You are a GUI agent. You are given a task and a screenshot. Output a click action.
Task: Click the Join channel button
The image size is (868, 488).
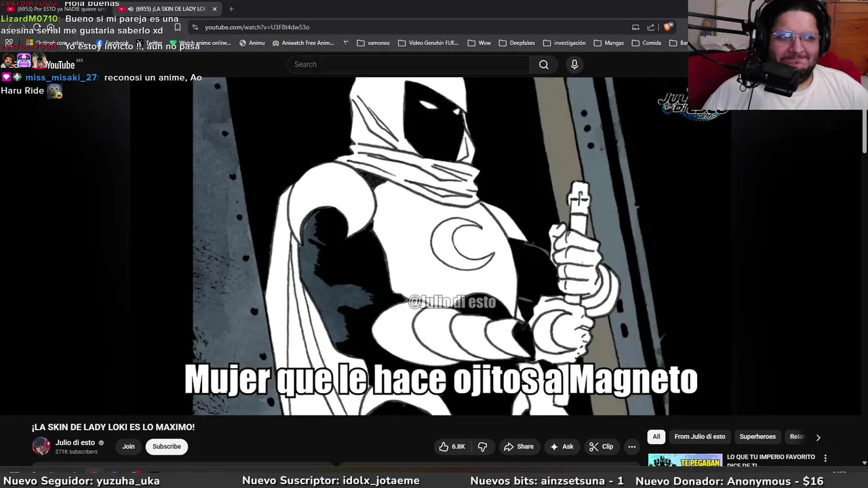pos(128,447)
